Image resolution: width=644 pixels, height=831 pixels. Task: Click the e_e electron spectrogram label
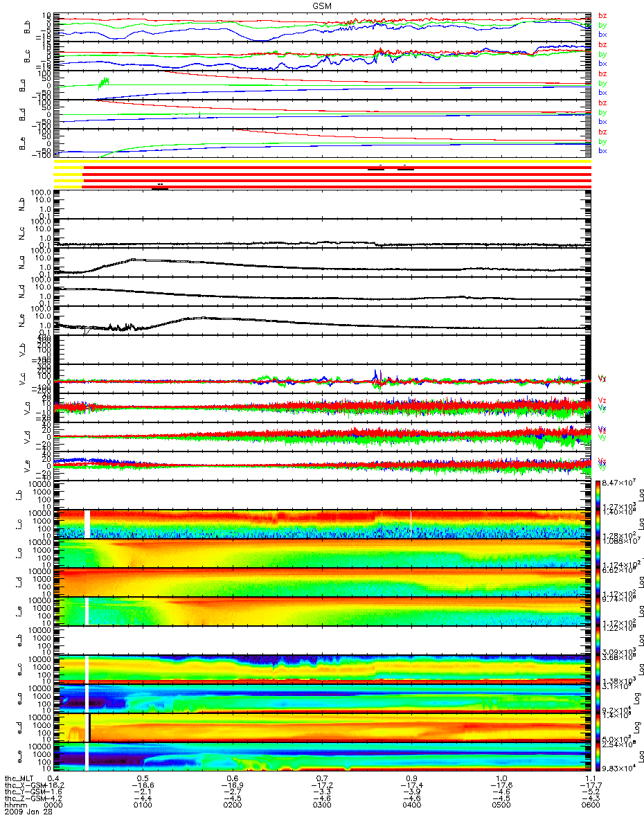point(21,758)
